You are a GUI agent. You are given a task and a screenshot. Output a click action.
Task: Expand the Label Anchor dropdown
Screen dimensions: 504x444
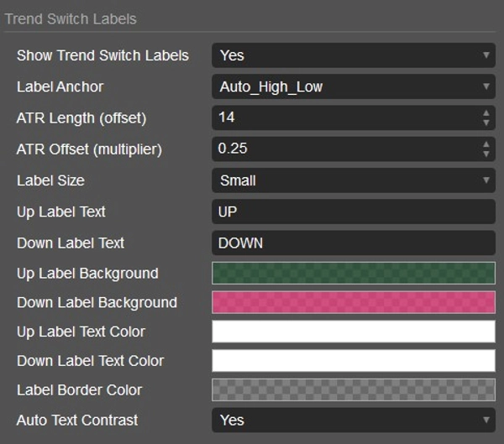353,86
